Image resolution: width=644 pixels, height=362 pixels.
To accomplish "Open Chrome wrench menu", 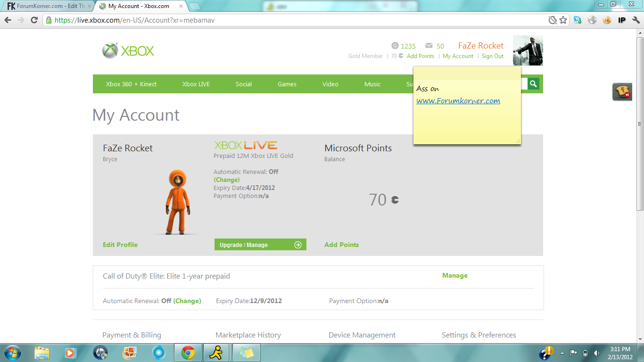I will pyautogui.click(x=636, y=20).
